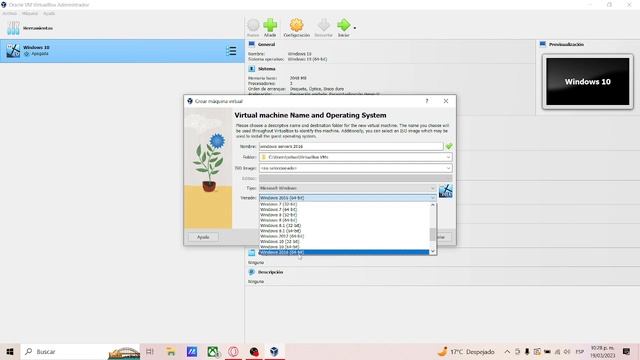Image resolution: width=640 pixels, height=360 pixels.
Task: Click the battery tray icon
Action: pos(547,351)
